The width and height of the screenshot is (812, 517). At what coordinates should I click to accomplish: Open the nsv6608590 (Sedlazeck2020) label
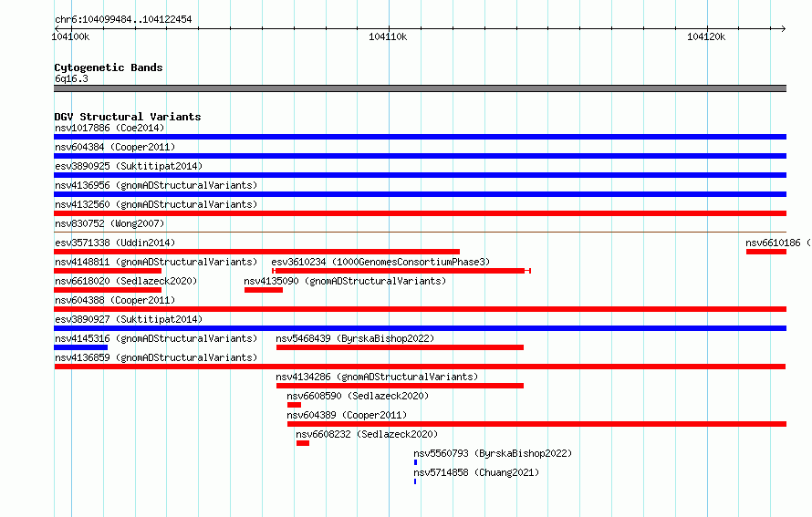pyautogui.click(x=358, y=396)
